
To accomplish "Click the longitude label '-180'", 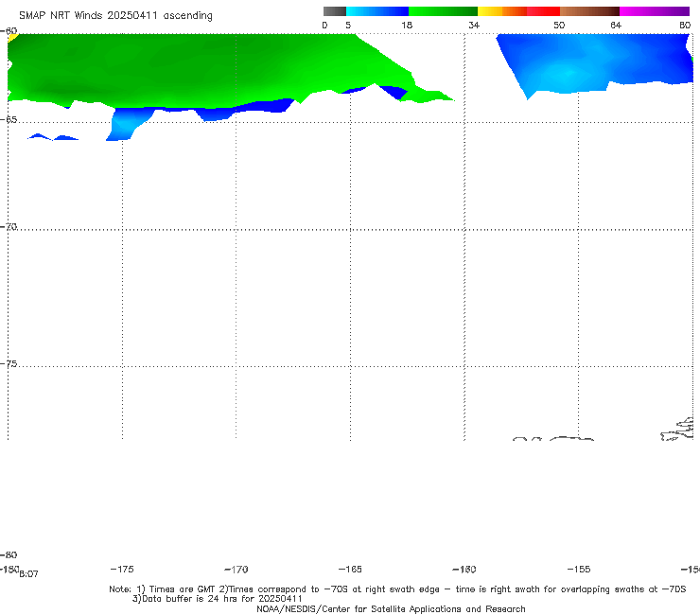I will click(9, 570).
